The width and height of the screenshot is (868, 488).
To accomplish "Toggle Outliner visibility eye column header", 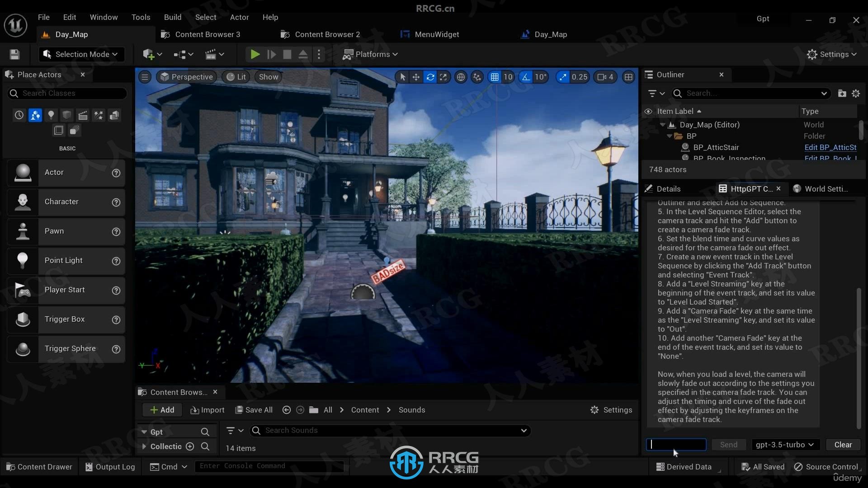I will [x=648, y=111].
